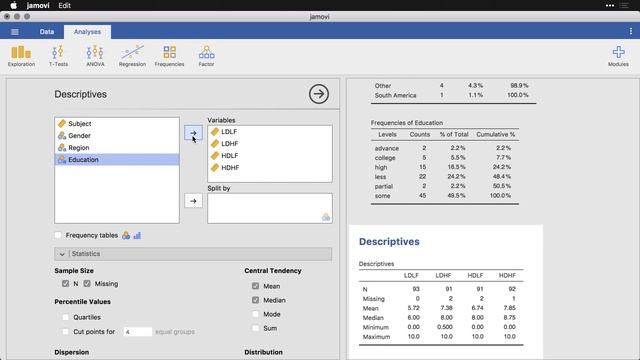Click the South America region row
The width and height of the screenshot is (640, 360).
click(x=453, y=95)
